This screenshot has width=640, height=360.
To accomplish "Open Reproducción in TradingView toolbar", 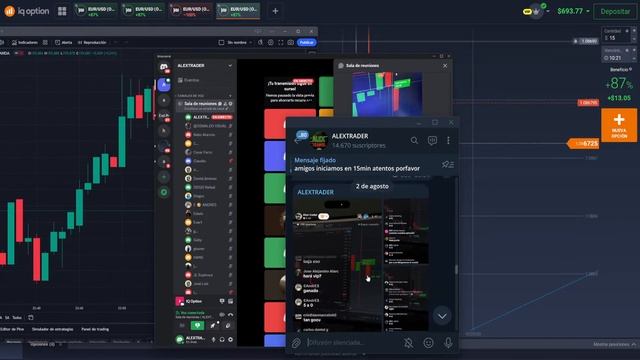I will point(92,42).
